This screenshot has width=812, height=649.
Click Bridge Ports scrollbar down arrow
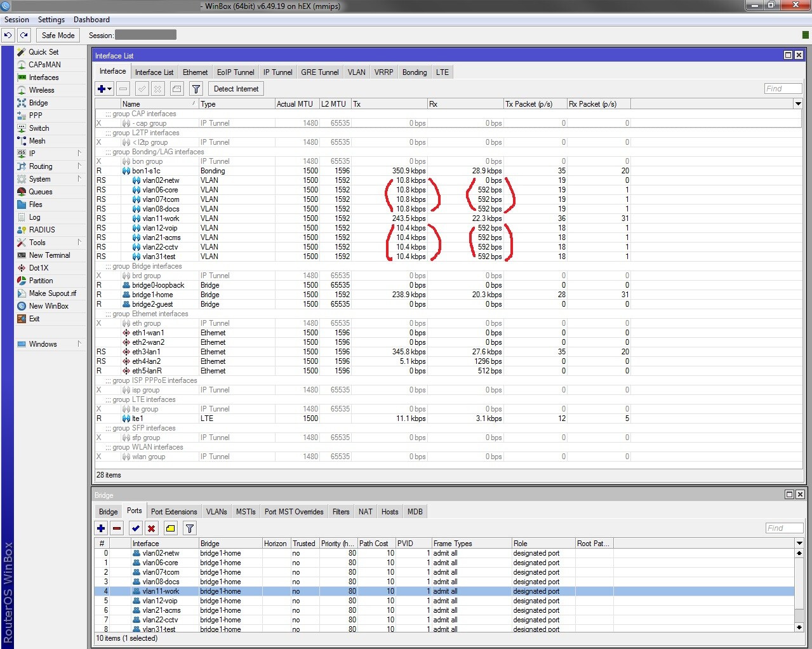[x=799, y=627]
